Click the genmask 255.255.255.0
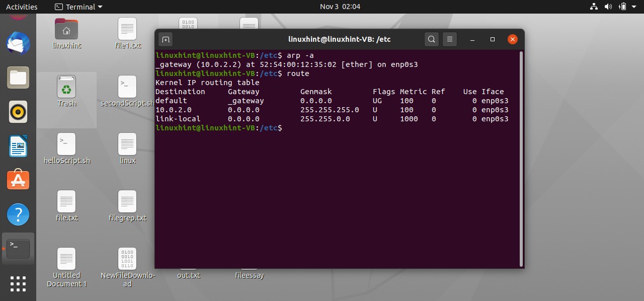Image resolution: width=644 pixels, height=301 pixels. [x=330, y=110]
